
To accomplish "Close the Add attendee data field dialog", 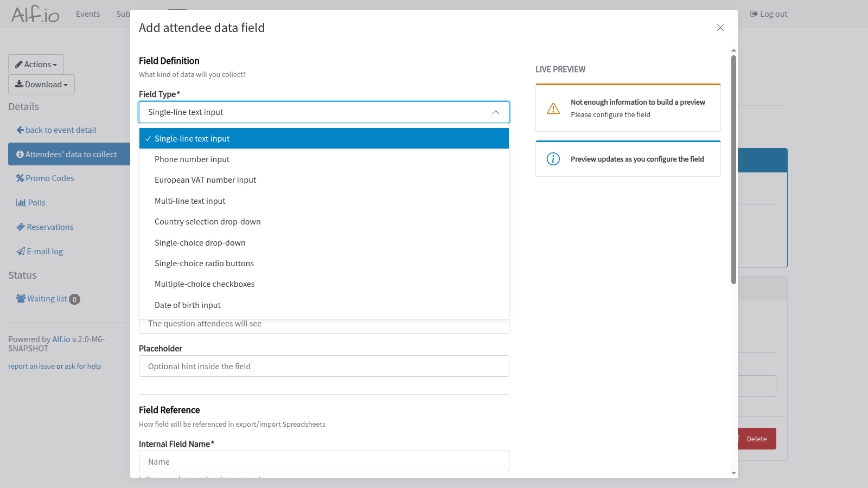I will (x=720, y=28).
